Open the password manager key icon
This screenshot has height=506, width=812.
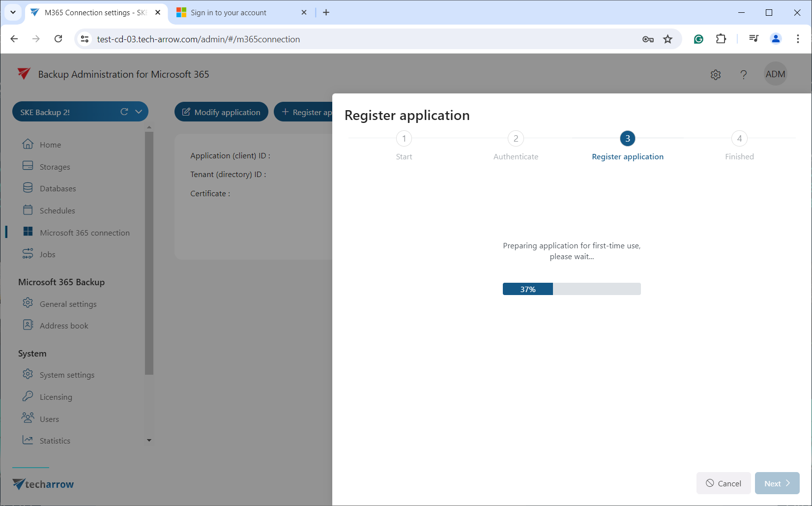[x=648, y=39]
